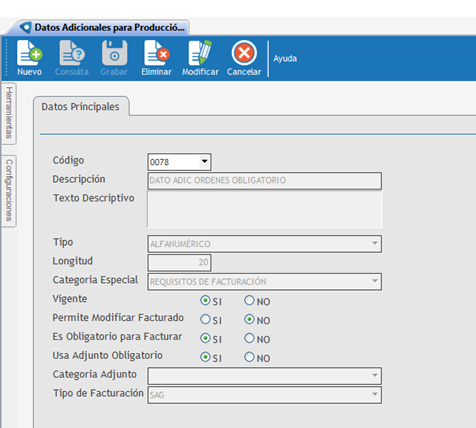Open the Categoria Especial dropdown
Screen dimensions: 476x428
click(x=375, y=281)
